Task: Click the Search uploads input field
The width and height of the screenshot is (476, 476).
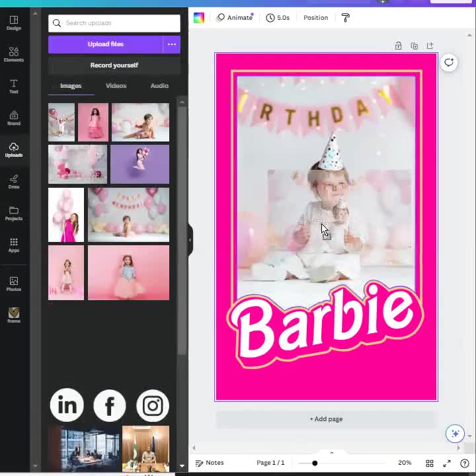Action: pyautogui.click(x=114, y=23)
